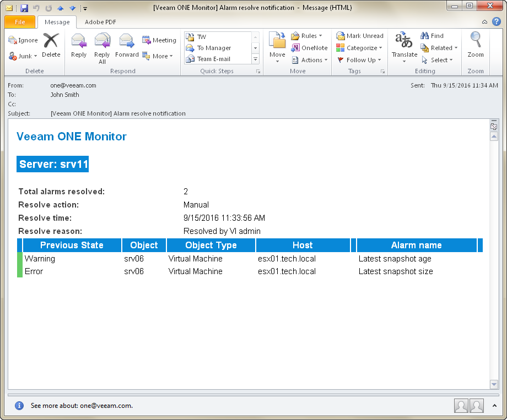Click the Alarm name column header

[417, 245]
